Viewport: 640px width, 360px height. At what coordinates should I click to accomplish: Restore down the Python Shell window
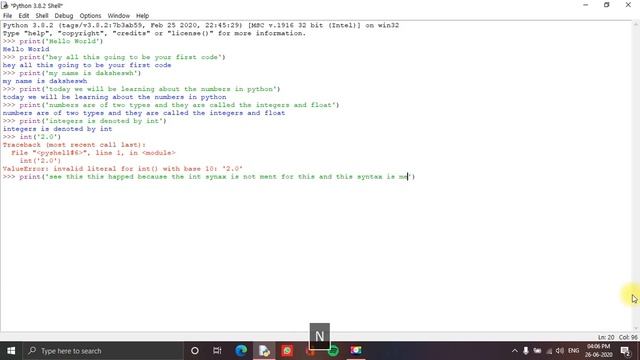click(x=607, y=5)
